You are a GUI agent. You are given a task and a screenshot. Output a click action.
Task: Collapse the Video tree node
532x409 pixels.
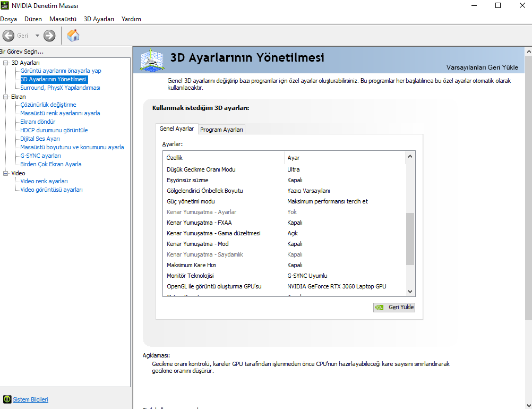(x=5, y=173)
